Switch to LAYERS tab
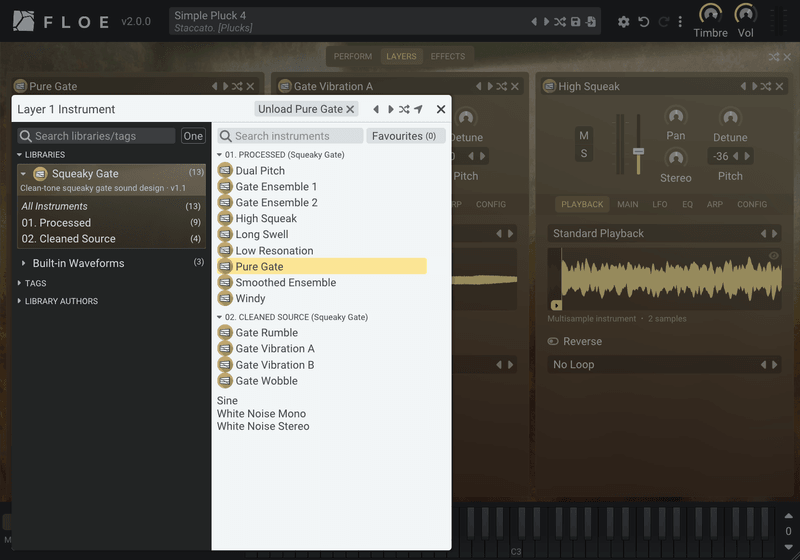 (401, 56)
